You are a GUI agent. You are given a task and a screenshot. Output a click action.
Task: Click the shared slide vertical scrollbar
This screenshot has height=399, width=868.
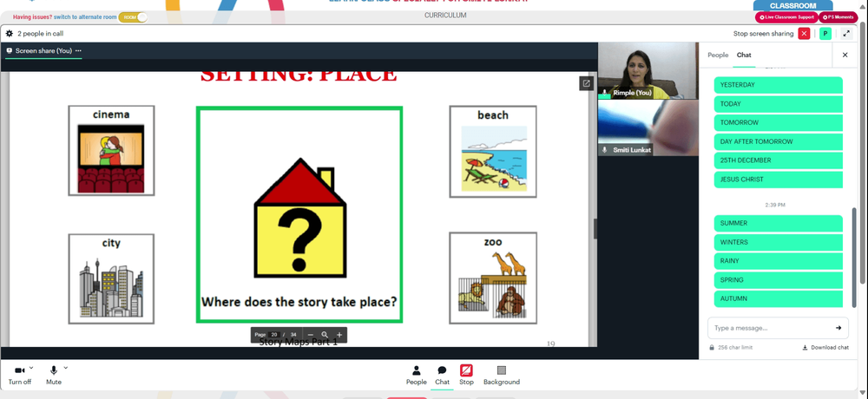[595, 229]
